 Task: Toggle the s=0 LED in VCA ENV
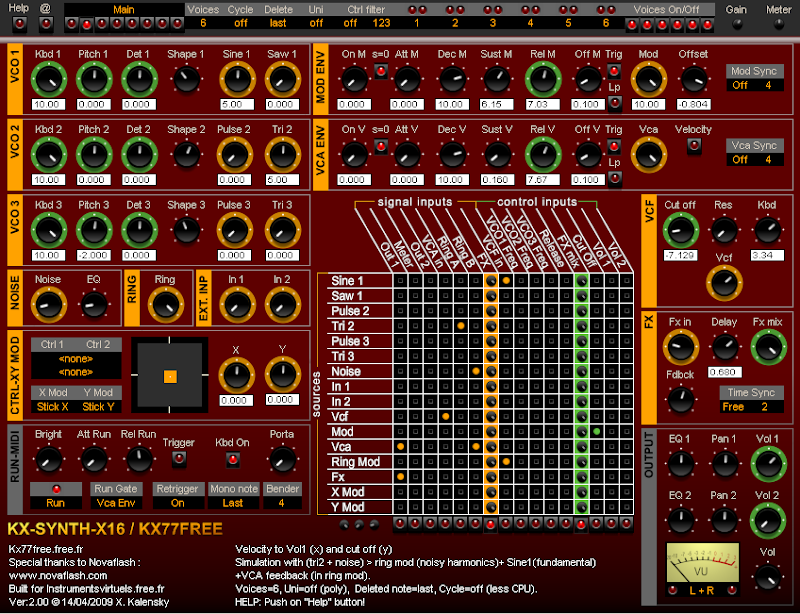tap(381, 146)
